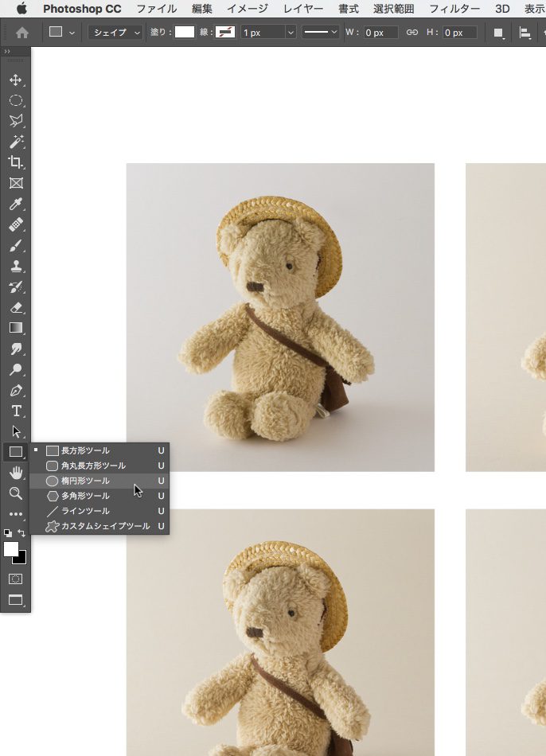Viewport: 546px width, 756px height.
Task: Click the fill (塗り) color swatch
Action: point(184,33)
